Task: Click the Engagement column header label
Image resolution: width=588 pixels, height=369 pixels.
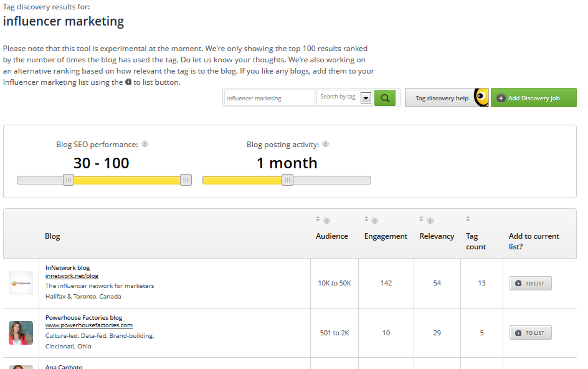Action: [x=386, y=236]
